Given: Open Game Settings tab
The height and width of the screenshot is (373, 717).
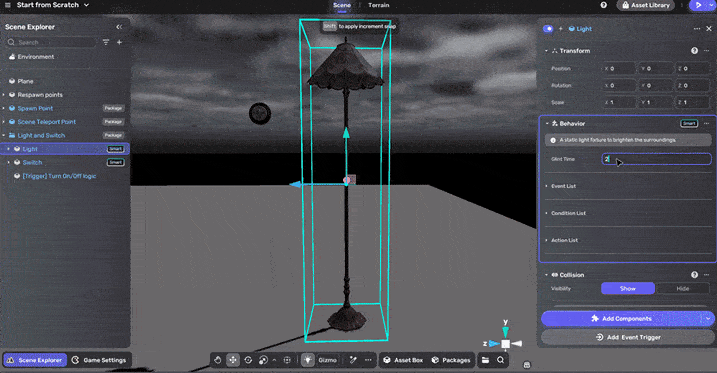Looking at the screenshot, I should (99, 360).
